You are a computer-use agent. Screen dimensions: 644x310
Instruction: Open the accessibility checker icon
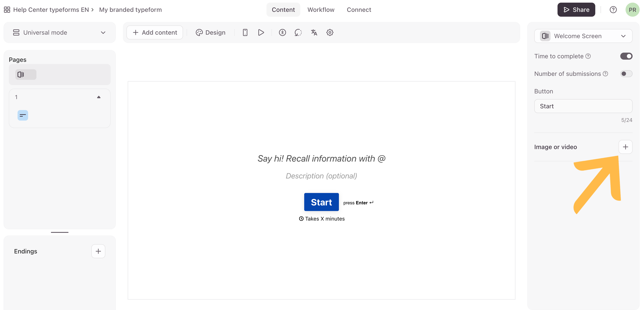pyautogui.click(x=282, y=32)
